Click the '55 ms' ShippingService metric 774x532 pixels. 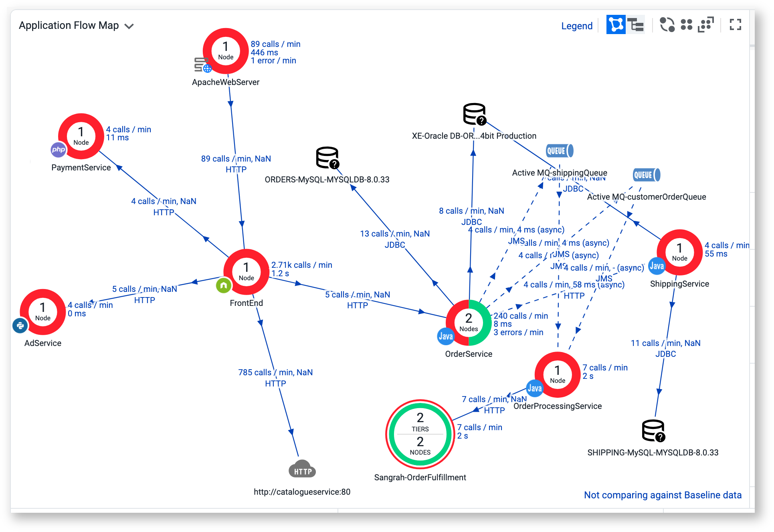click(x=716, y=254)
